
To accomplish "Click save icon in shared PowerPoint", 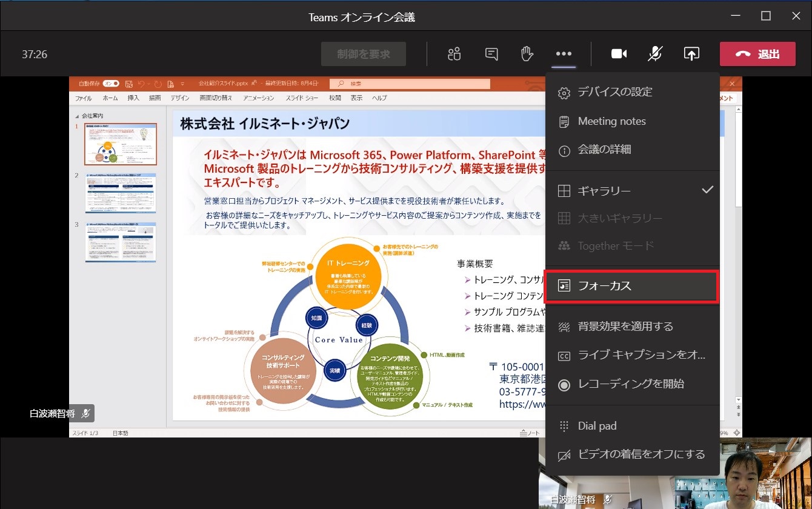I will pyautogui.click(x=128, y=84).
